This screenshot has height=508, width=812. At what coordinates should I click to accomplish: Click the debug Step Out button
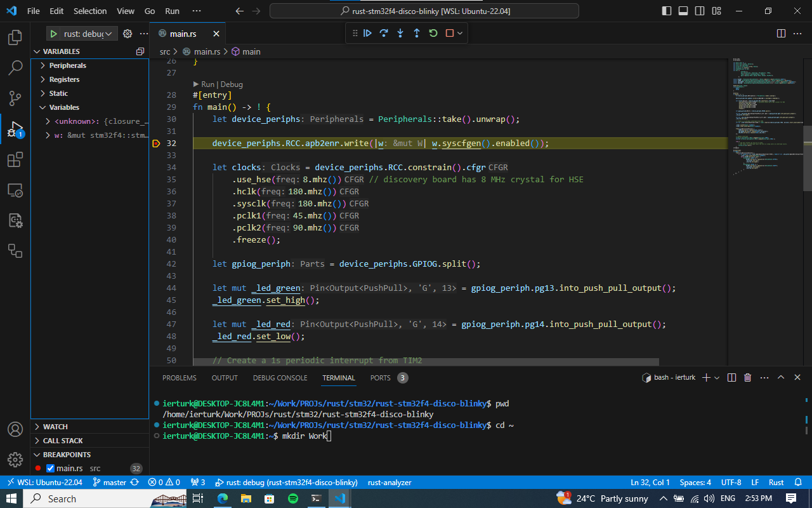click(417, 33)
